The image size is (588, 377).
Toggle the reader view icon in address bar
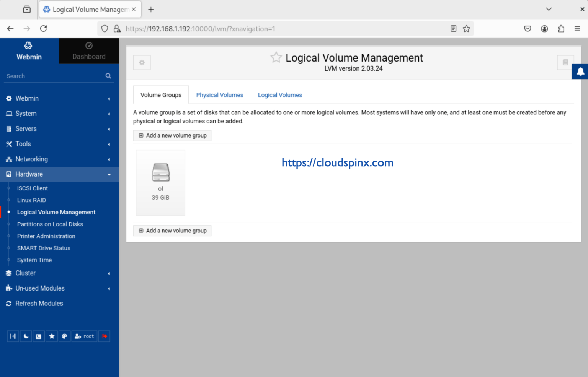tap(453, 28)
